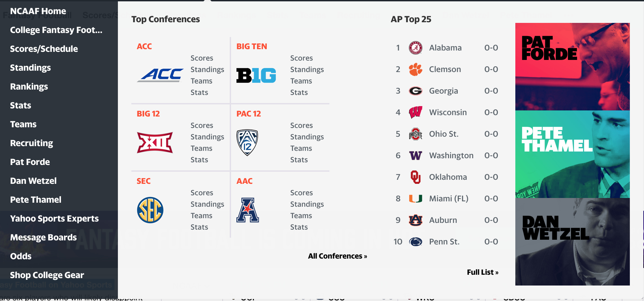
Task: Open the AAC conference logo
Action: [248, 210]
